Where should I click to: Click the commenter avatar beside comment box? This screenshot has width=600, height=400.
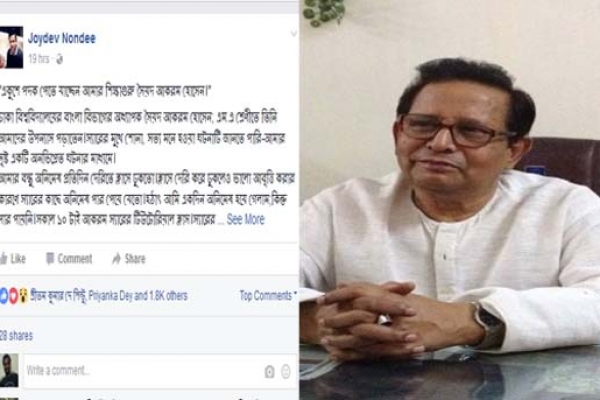coord(9,371)
